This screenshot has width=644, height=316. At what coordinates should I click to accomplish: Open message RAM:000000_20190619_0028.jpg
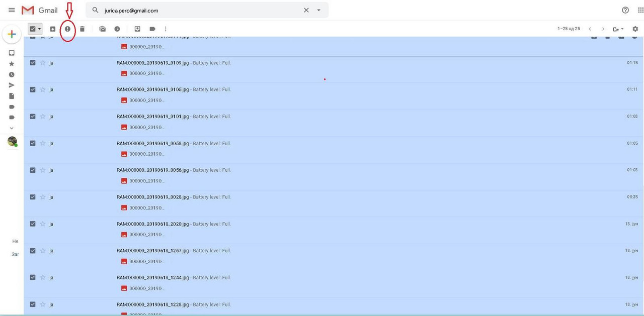[x=153, y=197]
